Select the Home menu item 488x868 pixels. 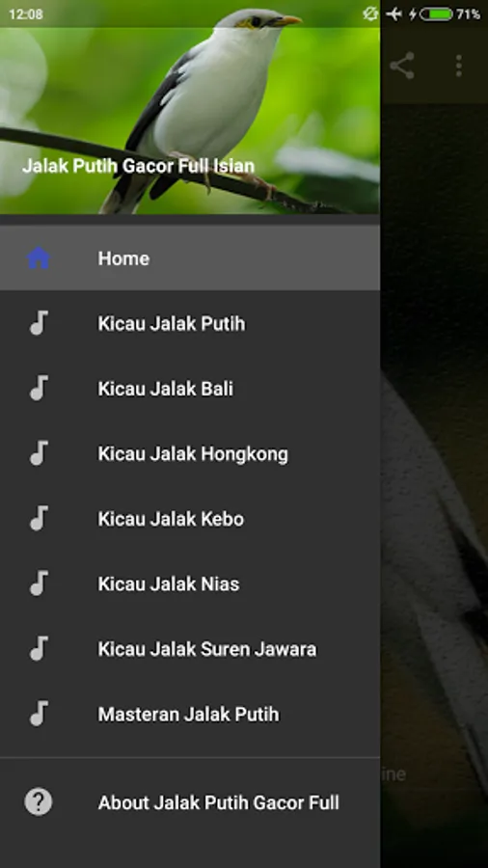pyautogui.click(x=190, y=258)
